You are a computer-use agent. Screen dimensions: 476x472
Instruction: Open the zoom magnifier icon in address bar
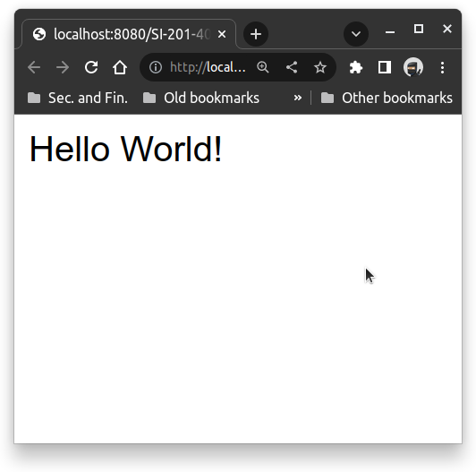[263, 67]
